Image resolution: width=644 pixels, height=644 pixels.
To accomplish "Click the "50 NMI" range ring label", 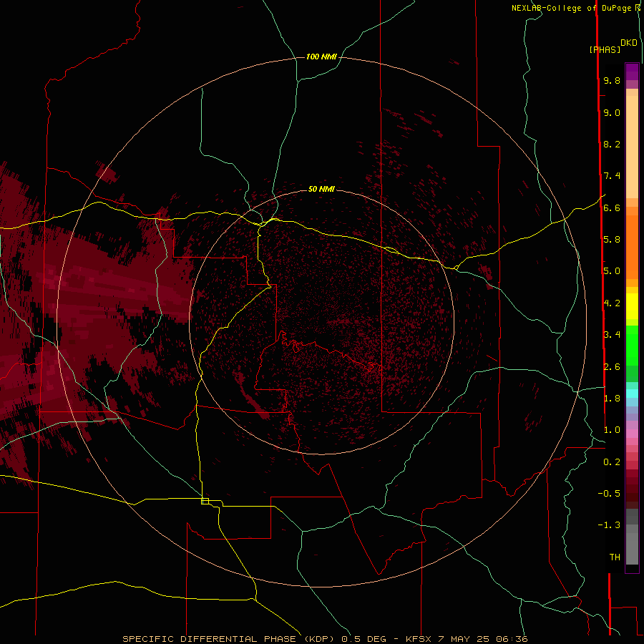I will click(321, 189).
